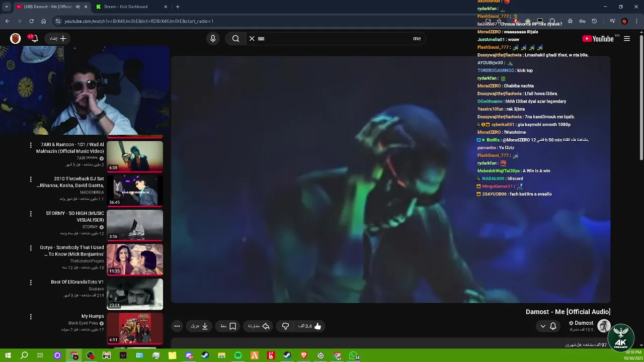The height and width of the screenshot is (362, 644).
Task: Open Windows taskbar search
Action: [x=24, y=355]
